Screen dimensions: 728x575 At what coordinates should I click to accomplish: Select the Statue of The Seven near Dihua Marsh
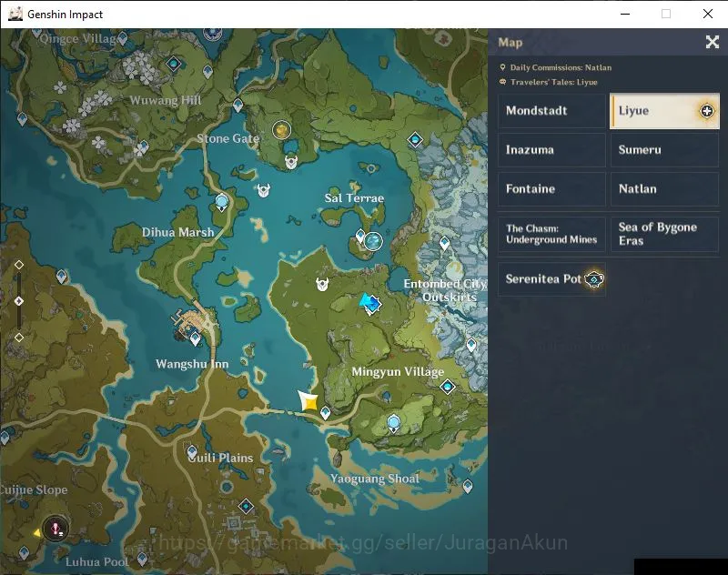point(222,202)
